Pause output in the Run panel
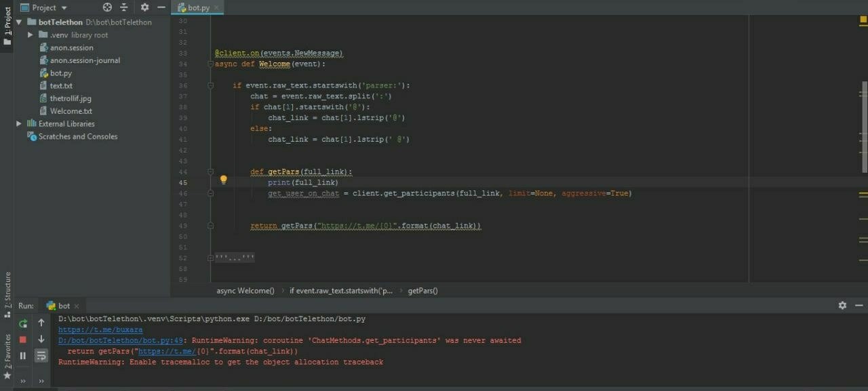Image resolution: width=868 pixels, height=391 pixels. click(x=22, y=355)
